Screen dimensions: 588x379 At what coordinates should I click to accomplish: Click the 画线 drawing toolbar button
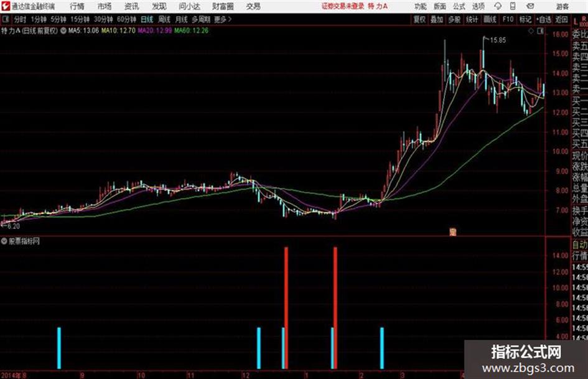(x=490, y=19)
